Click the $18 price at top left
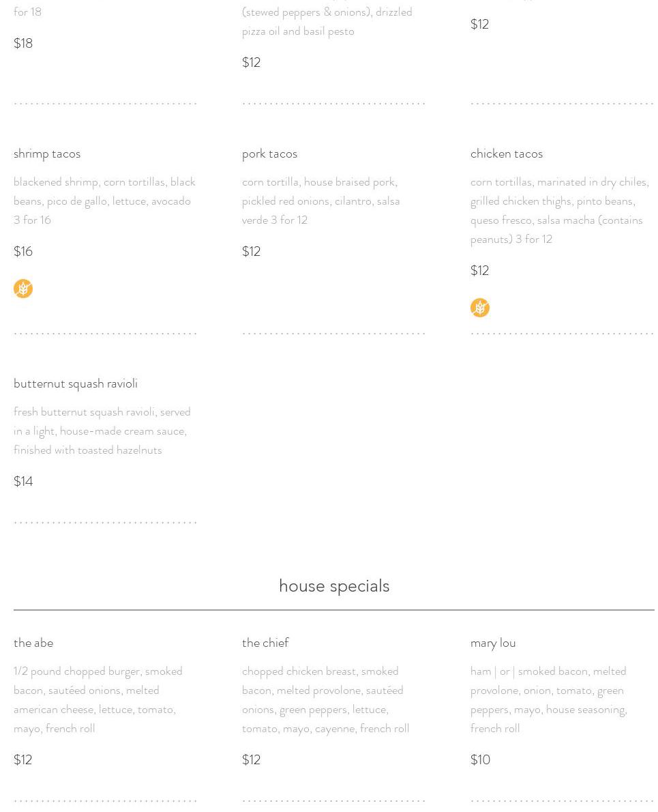Viewport: 658px width, 812px height. (23, 44)
